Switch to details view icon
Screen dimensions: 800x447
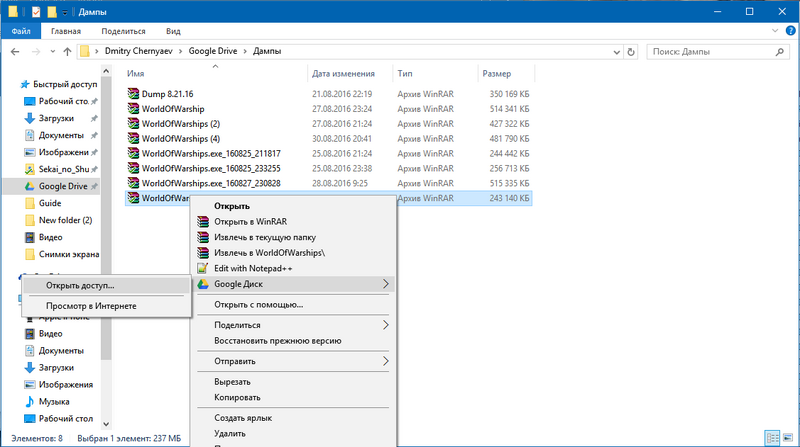point(772,438)
